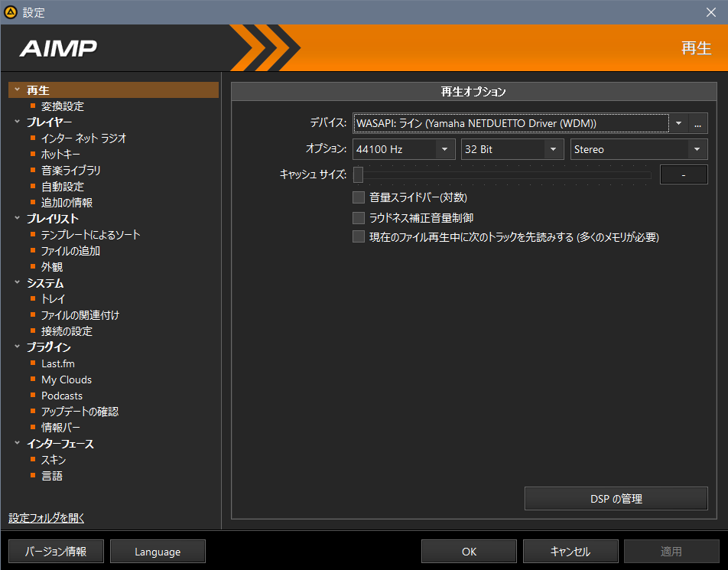Viewport: 728px width, 570px height.
Task: Collapse the プレイリスト tree section
Action: click(17, 218)
